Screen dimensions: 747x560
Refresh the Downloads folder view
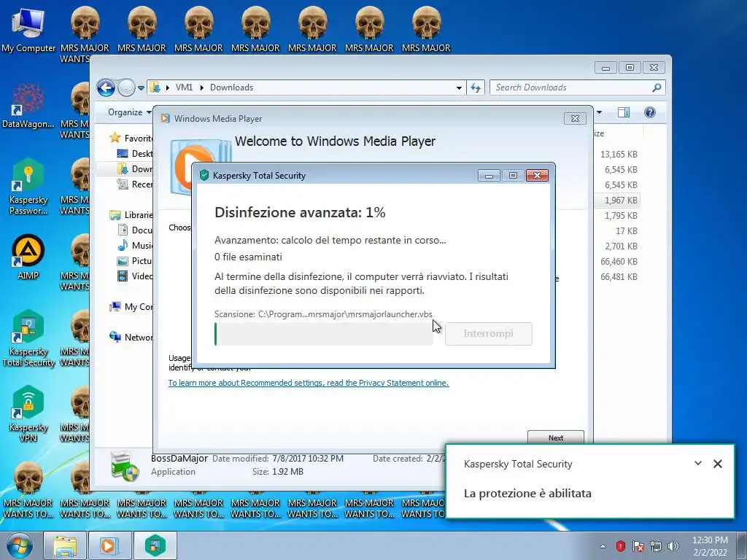point(476,87)
